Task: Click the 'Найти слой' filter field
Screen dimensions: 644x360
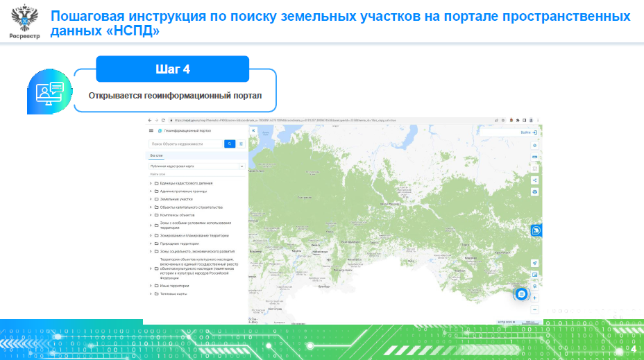Action: [x=196, y=174]
